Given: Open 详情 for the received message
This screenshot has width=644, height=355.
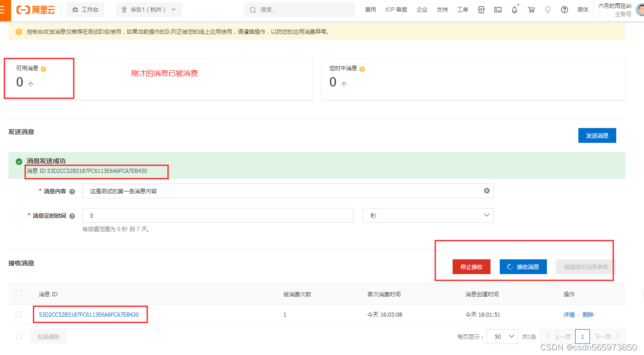Looking at the screenshot, I should pyautogui.click(x=569, y=315).
